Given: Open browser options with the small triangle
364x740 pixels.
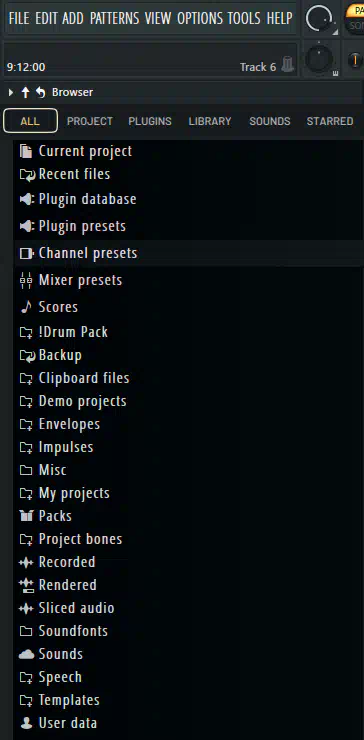Looking at the screenshot, I should click(11, 92).
